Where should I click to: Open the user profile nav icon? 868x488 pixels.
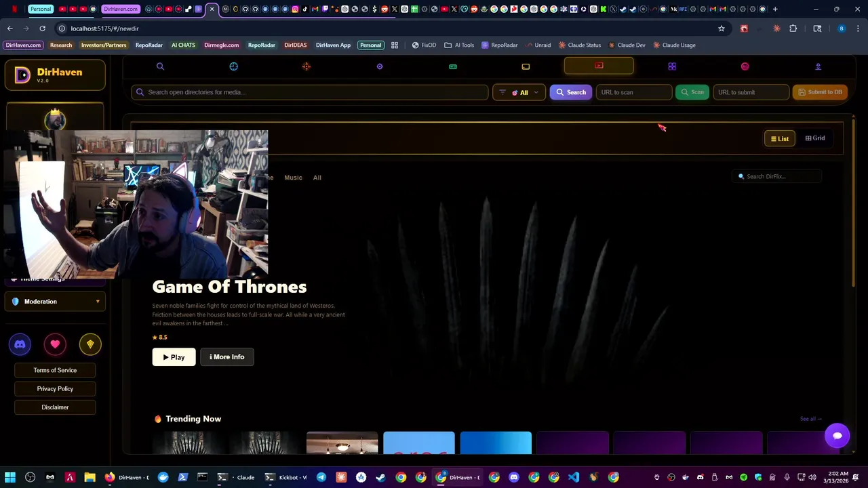[x=818, y=66]
